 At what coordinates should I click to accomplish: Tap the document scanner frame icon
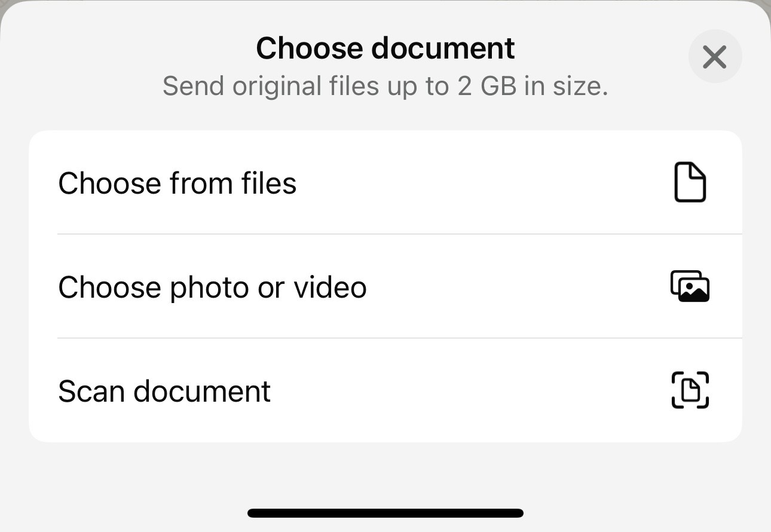pyautogui.click(x=690, y=390)
